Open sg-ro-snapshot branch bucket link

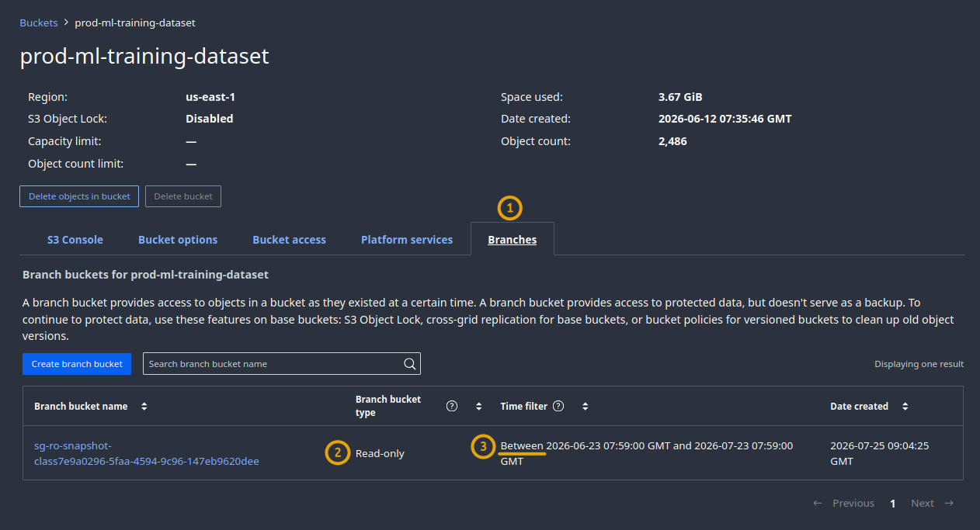point(147,453)
